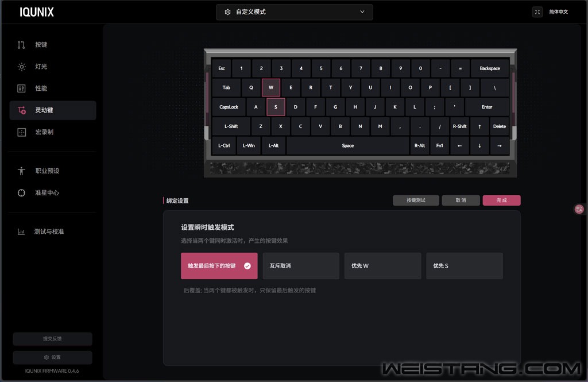Screen dimensions: 588x382
Task: Open the 测试与校准 chart icon
Action: (x=21, y=231)
